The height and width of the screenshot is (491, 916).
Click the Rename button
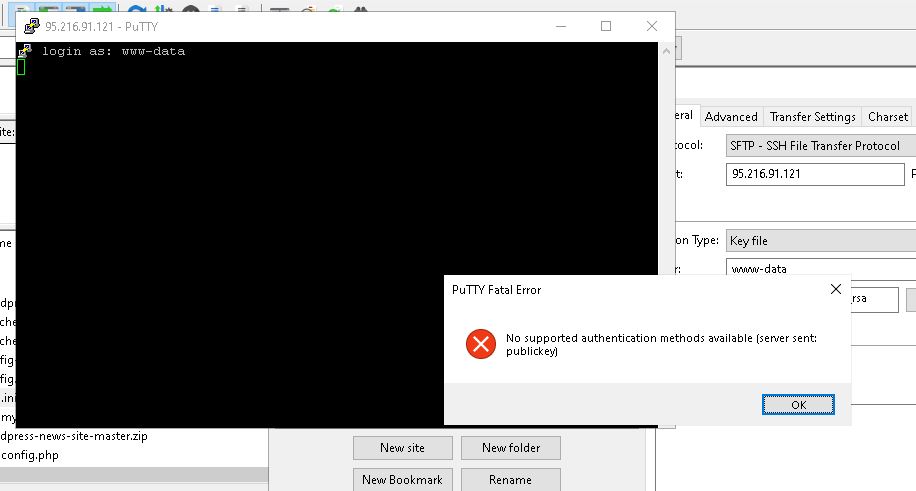pyautogui.click(x=510, y=480)
